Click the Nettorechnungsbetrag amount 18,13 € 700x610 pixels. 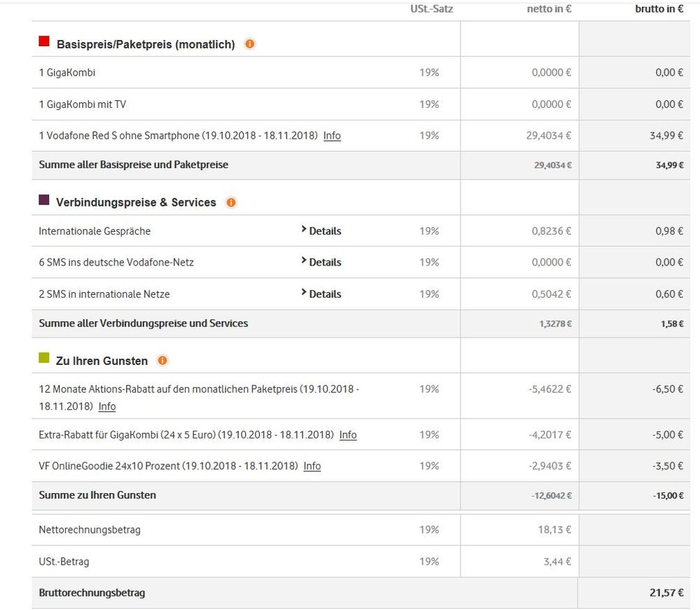coord(554,529)
